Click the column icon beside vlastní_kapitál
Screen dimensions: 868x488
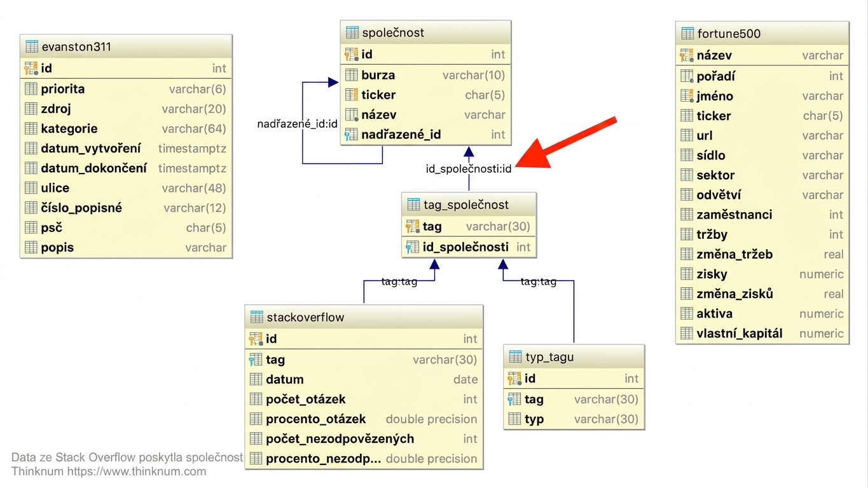pos(687,333)
